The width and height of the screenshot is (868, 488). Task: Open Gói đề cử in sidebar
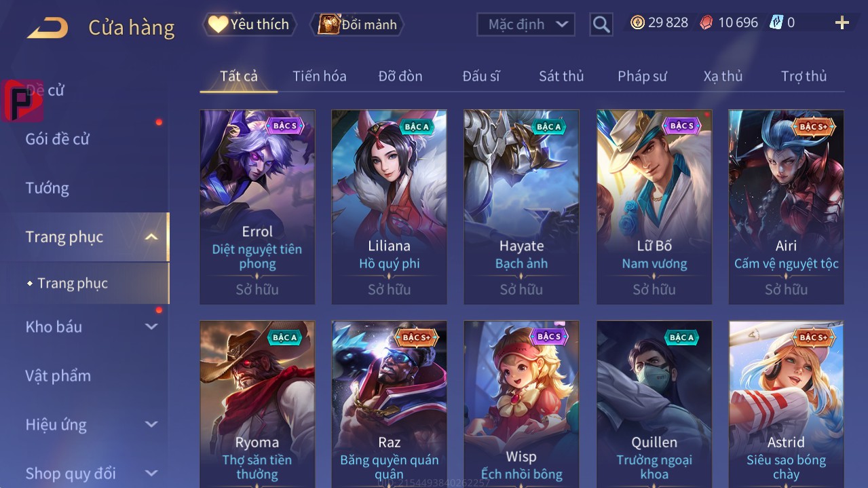[x=58, y=139]
